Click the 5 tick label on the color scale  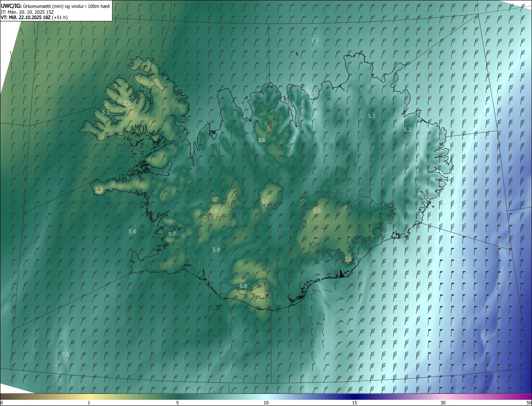click(x=177, y=403)
